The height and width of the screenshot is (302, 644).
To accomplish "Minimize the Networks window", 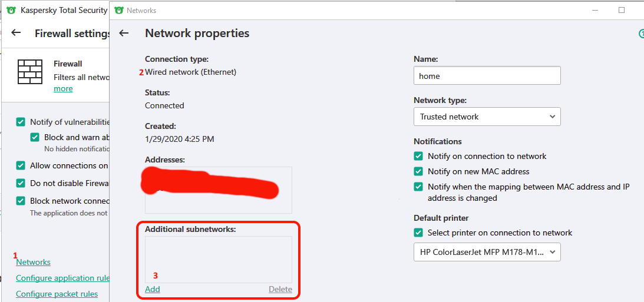I will 596,10.
